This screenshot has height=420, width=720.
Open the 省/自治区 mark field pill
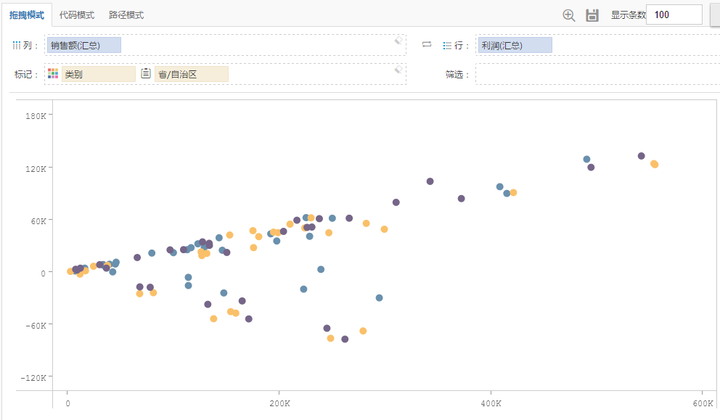(x=190, y=74)
